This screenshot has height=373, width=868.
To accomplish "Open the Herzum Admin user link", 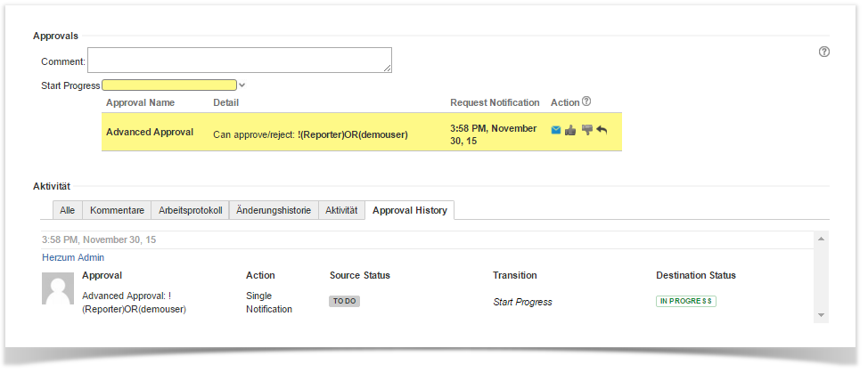I will pos(73,257).
